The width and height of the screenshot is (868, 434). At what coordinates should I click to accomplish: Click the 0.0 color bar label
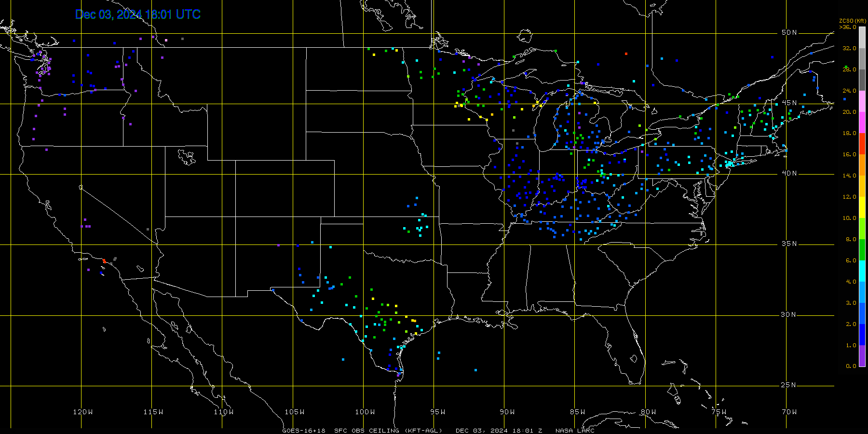[x=851, y=366]
